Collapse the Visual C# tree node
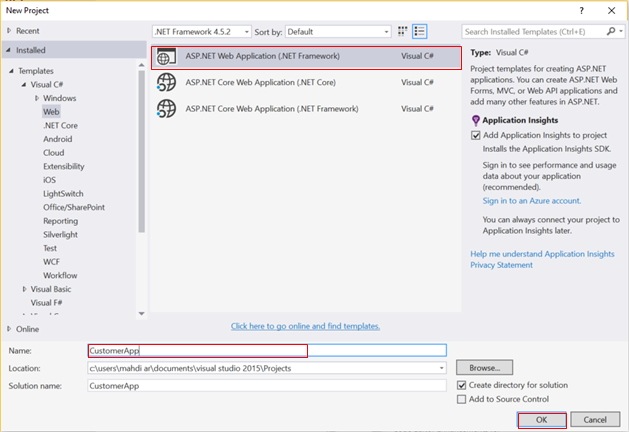Viewport: 629px width, 432px height. 24,84
